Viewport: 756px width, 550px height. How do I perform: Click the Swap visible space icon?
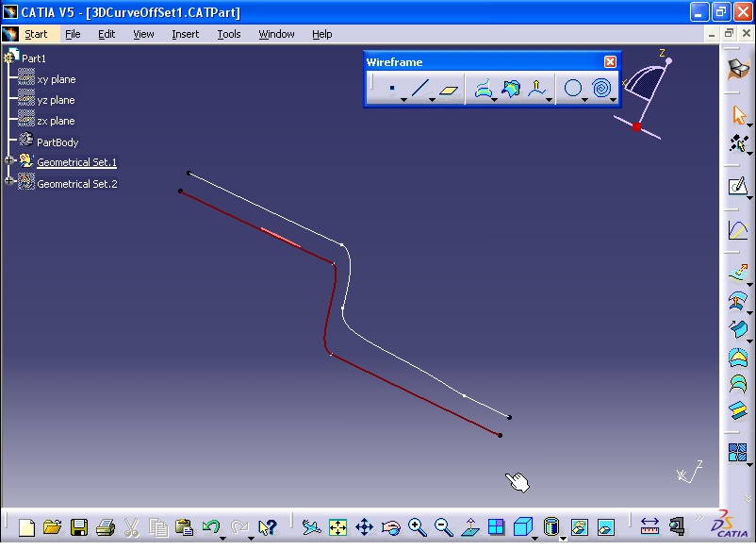coord(605,527)
